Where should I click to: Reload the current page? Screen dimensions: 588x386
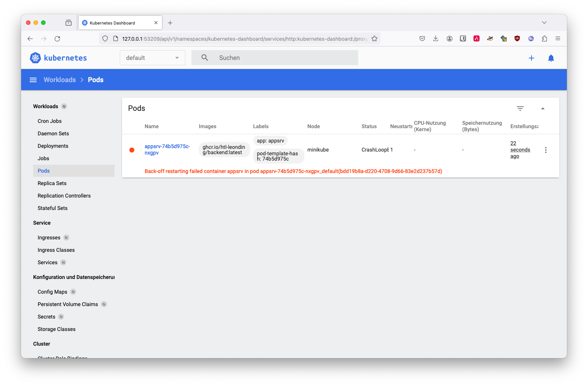click(x=57, y=39)
